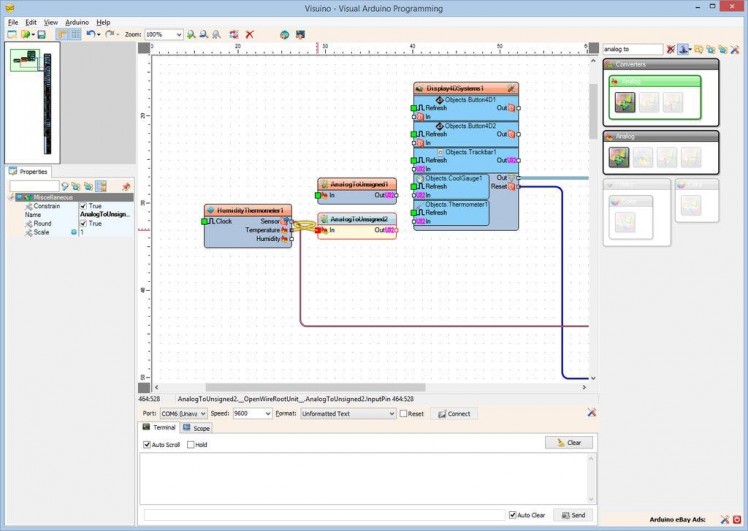Click the Zoom In magnifier icon
The image size is (748, 531).
coord(191,34)
